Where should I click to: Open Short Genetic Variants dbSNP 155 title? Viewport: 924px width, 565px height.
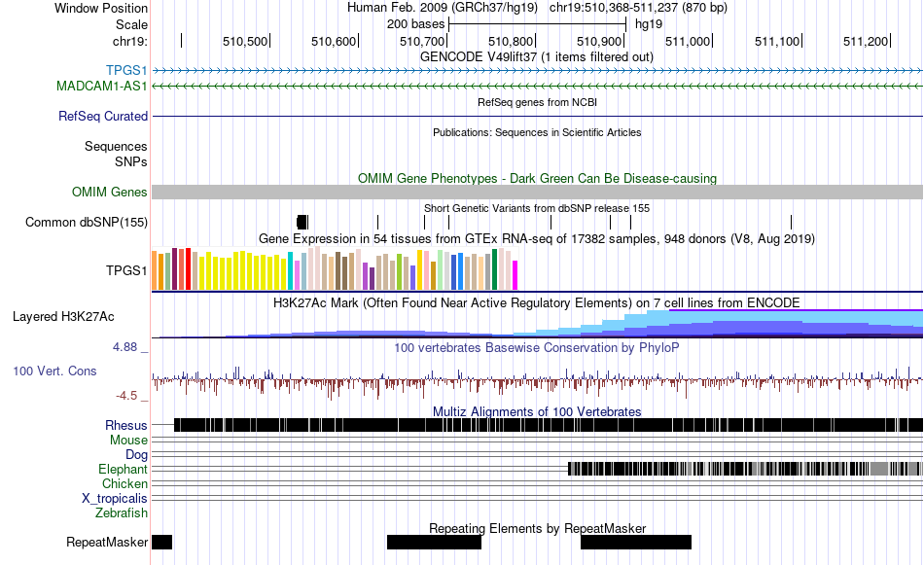[x=537, y=208]
